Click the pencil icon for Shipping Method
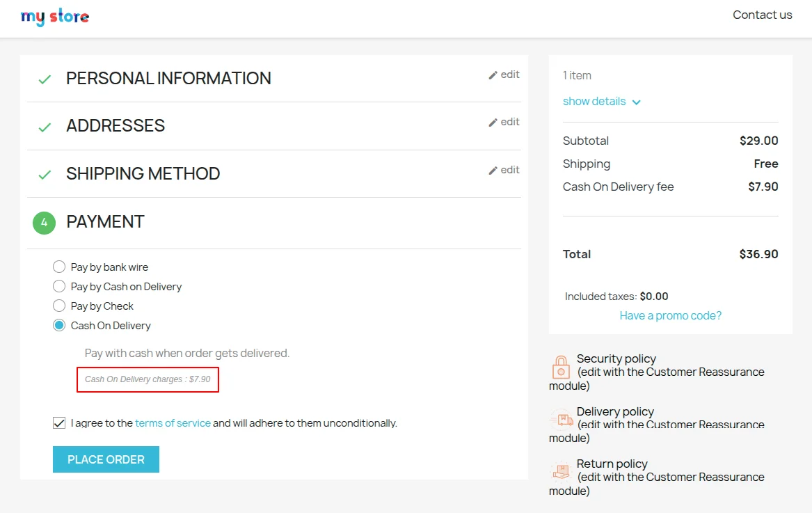The image size is (812, 513). pos(493,171)
